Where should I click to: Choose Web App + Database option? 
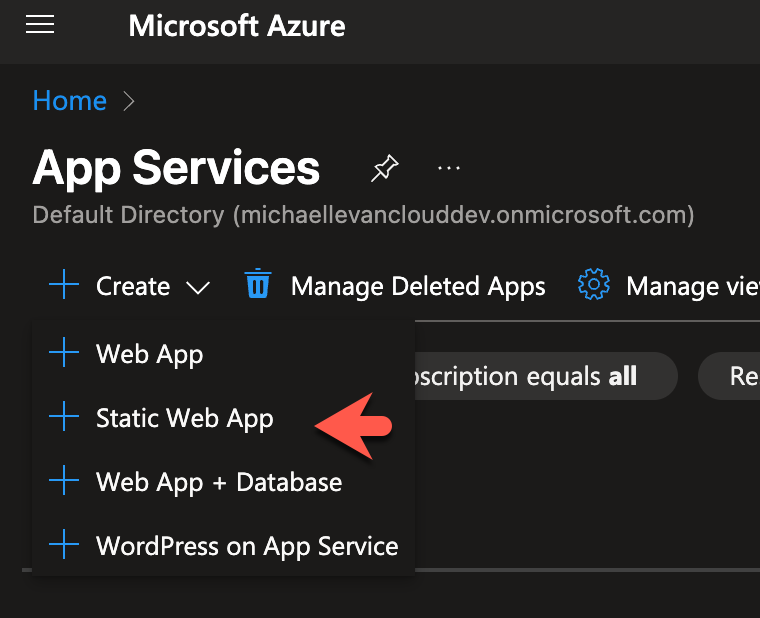coord(223,482)
